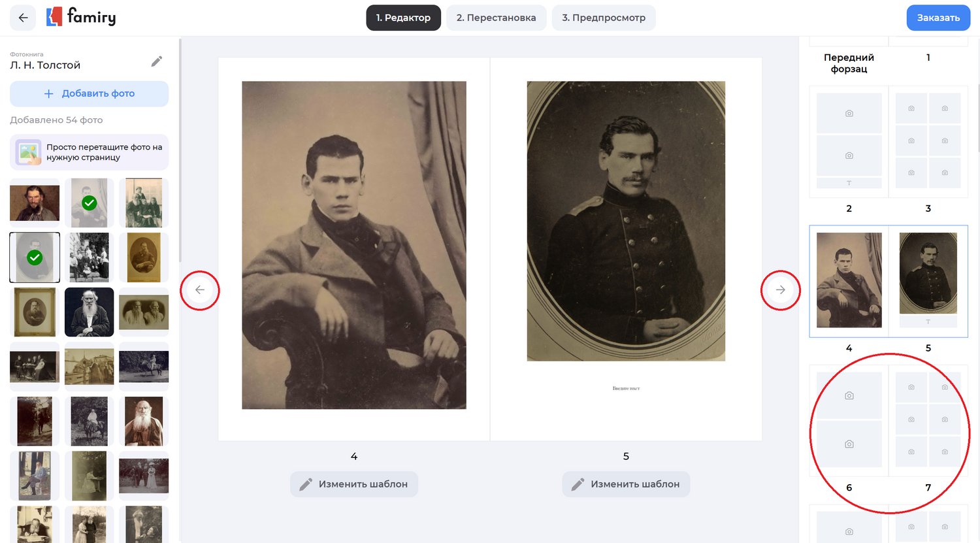980x543 pixels.
Task: Switch to the 2. Перестановка tab
Action: click(496, 18)
